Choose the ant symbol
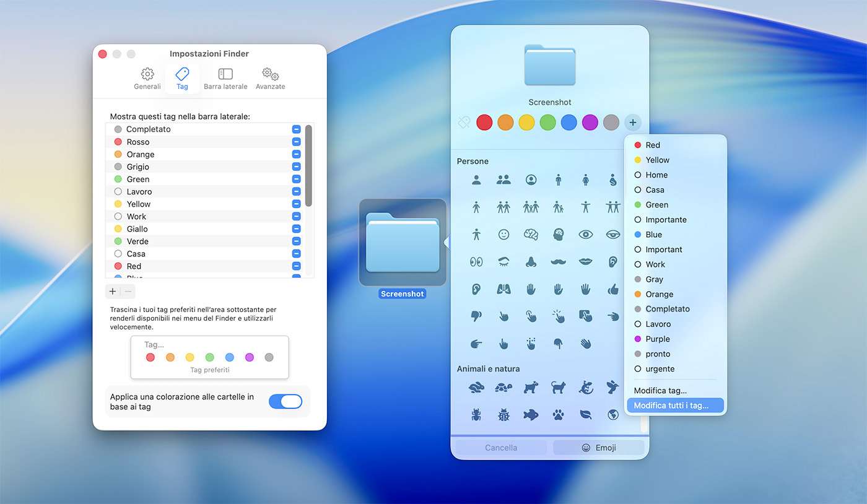Viewport: 867px width, 504px height. [476, 415]
